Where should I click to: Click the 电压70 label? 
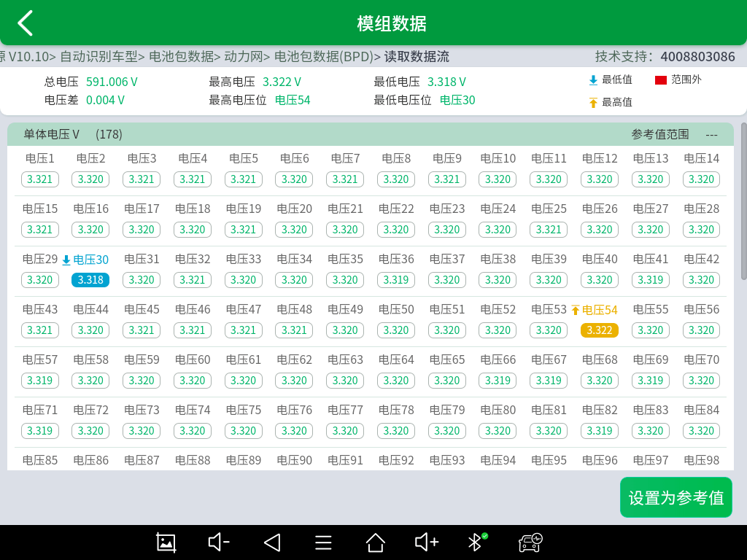(701, 360)
